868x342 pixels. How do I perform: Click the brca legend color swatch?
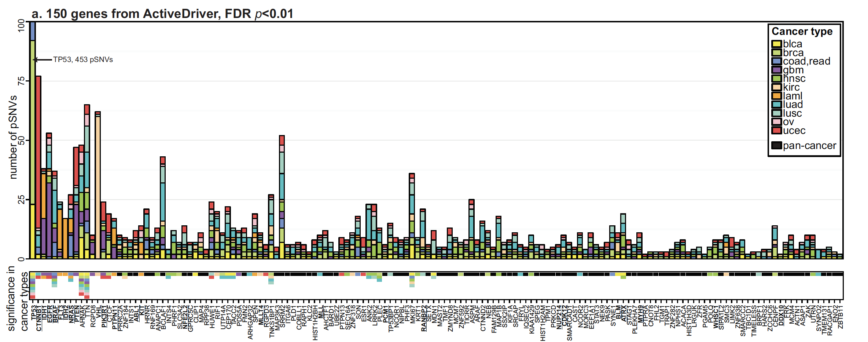tap(777, 53)
